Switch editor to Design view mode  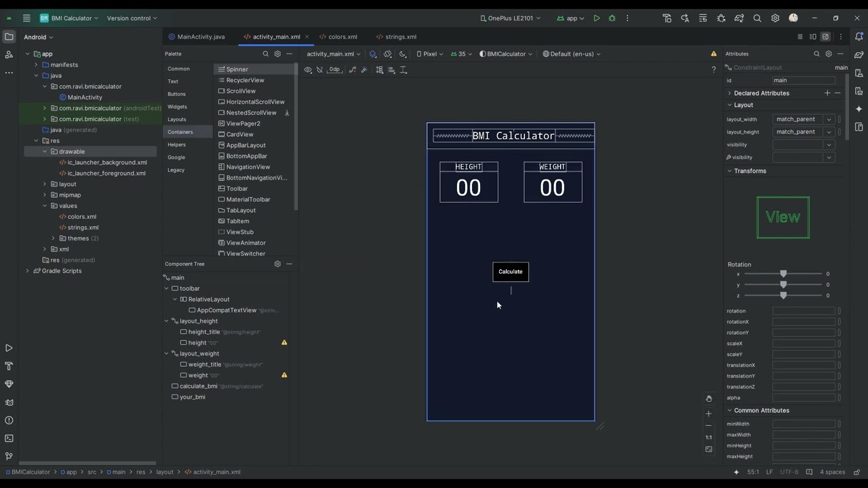825,37
